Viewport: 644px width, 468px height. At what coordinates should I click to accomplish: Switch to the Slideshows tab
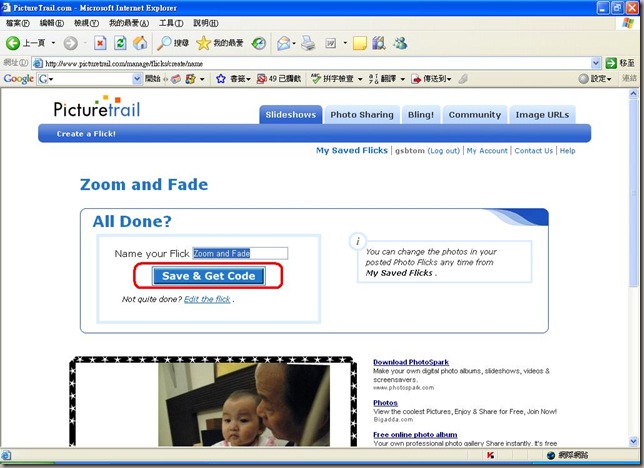[x=291, y=115]
